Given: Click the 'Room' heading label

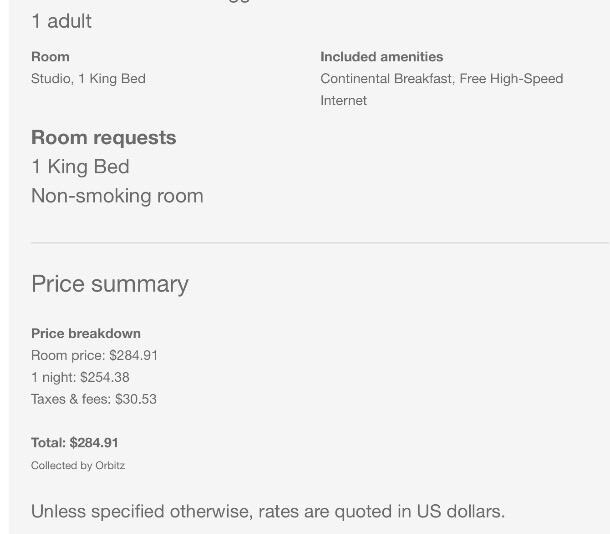Looking at the screenshot, I should [x=50, y=57].
